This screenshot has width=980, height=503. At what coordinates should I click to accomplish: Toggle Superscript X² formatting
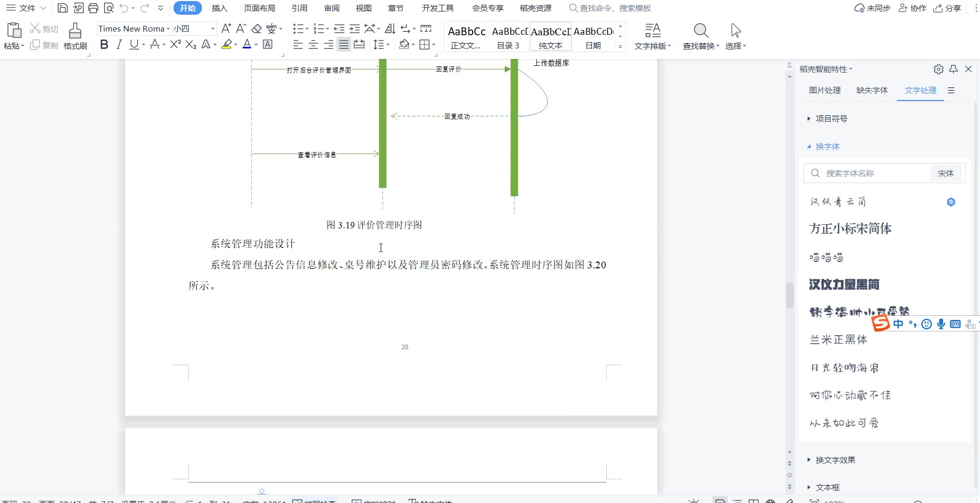tap(176, 45)
